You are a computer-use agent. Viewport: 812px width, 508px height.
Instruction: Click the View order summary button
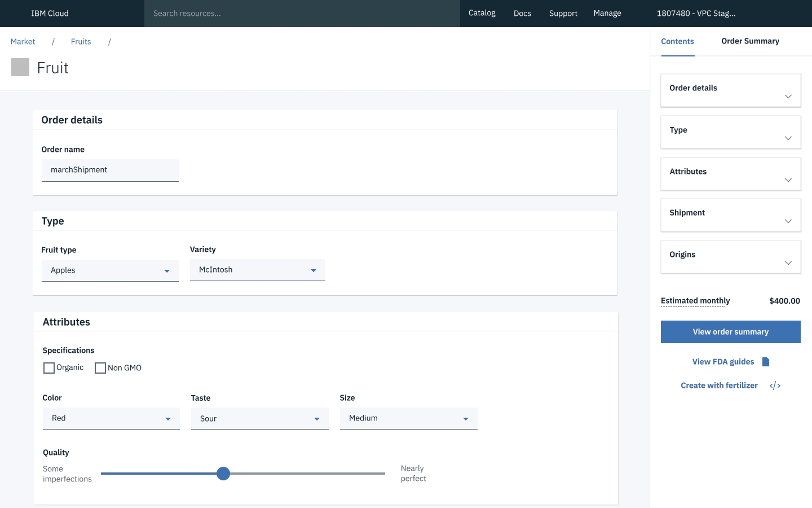pos(731,332)
